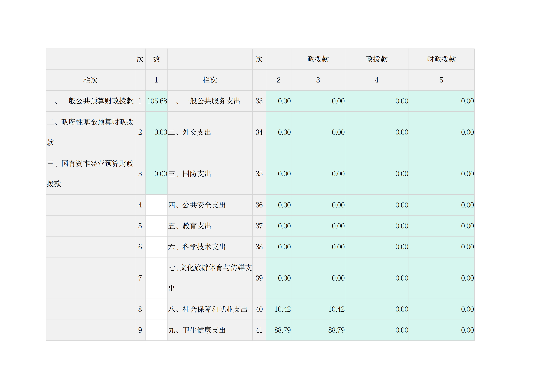Select line number 35
Image resolution: width=555 pixels, height=392 pixels.
point(259,174)
